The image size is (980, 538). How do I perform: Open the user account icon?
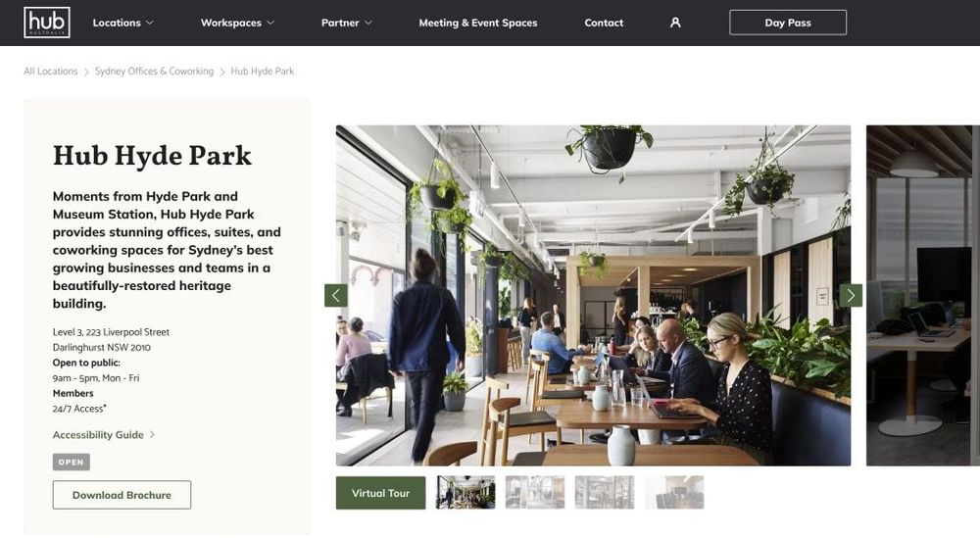coord(675,23)
